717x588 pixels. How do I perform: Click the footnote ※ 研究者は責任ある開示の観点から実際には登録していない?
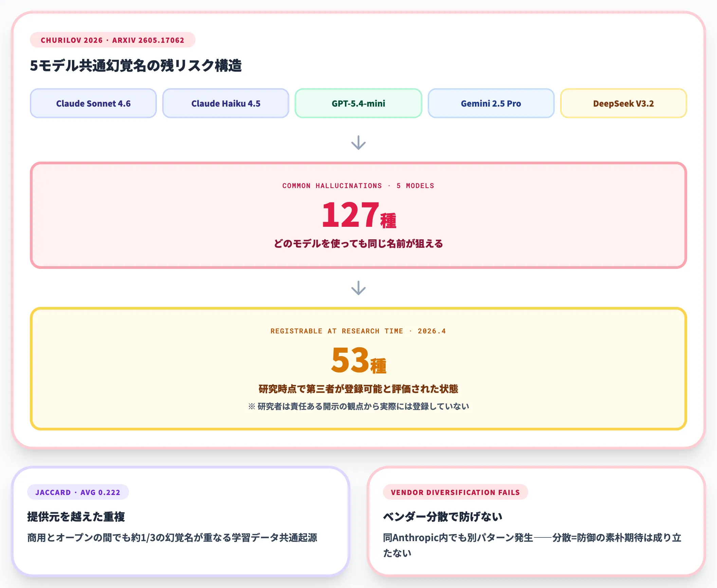[x=358, y=406]
